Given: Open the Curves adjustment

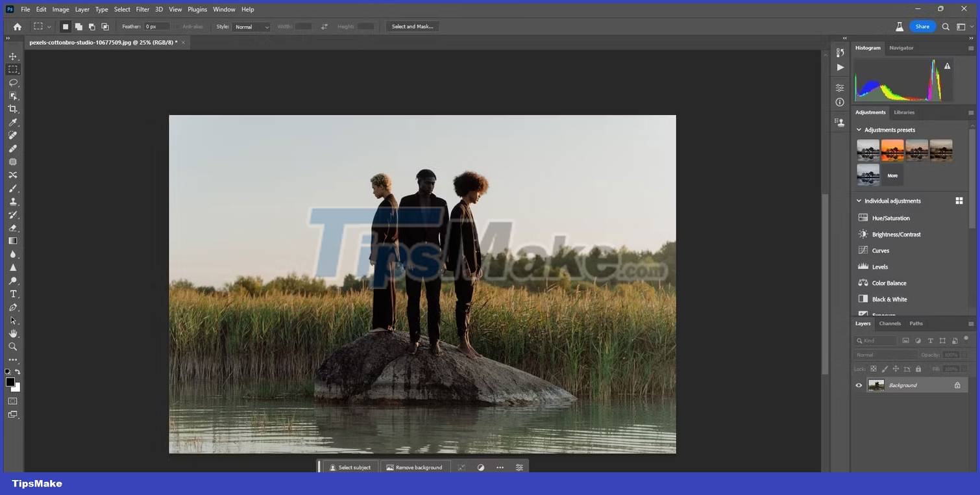Looking at the screenshot, I should [880, 250].
